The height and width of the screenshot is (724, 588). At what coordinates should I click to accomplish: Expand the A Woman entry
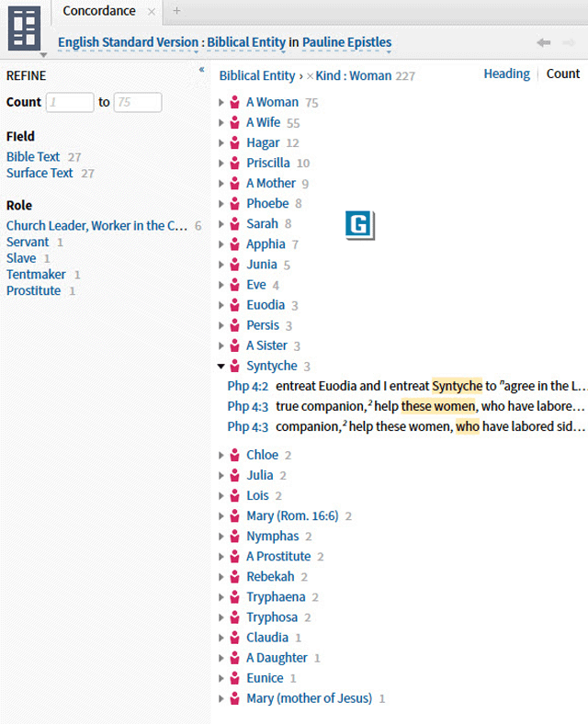[x=221, y=103]
